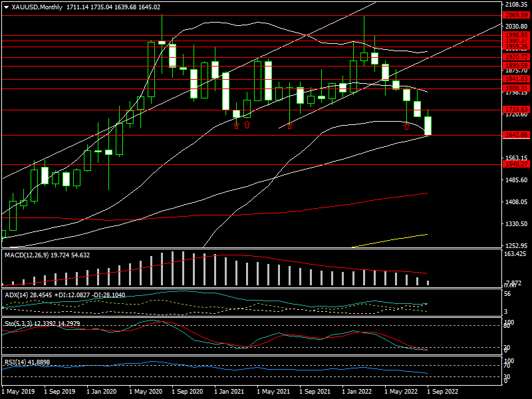The width and height of the screenshot is (532, 399).
Task: Click the 1 May 2019 date label
Action: (19, 392)
